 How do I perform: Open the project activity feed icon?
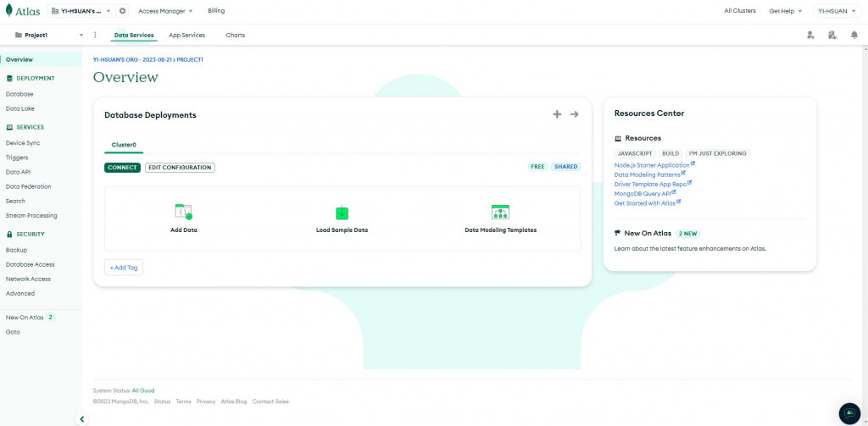(x=832, y=35)
